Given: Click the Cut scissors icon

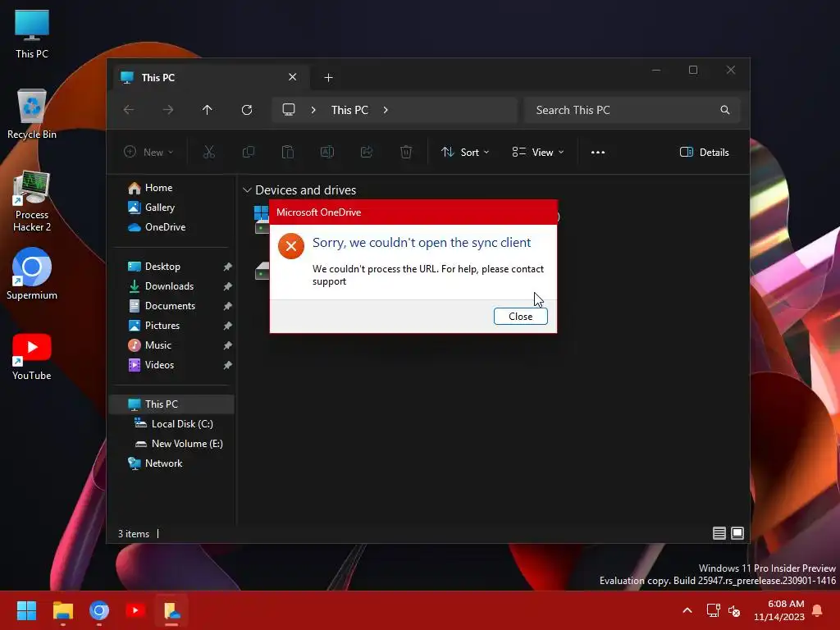Looking at the screenshot, I should 209,152.
